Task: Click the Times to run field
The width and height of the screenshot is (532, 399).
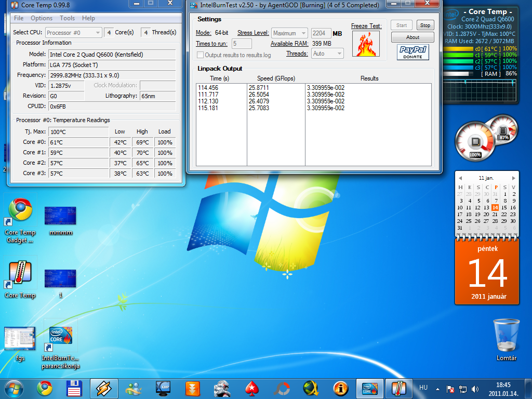Action: (x=242, y=44)
